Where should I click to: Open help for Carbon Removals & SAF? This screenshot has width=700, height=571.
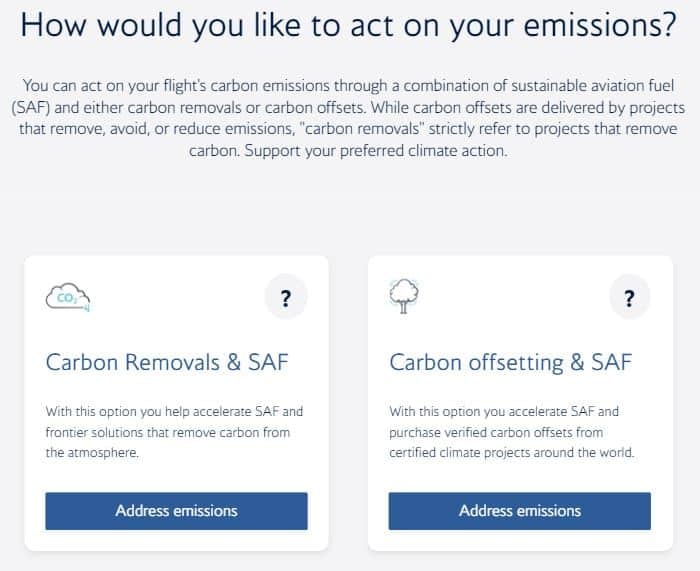286,297
